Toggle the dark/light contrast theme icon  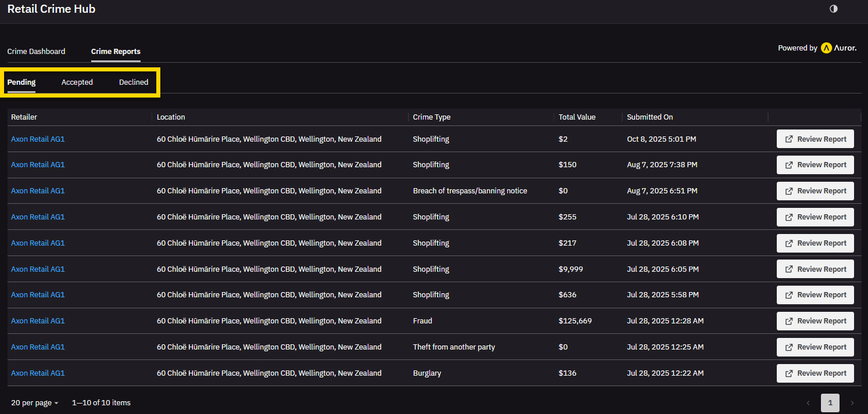pos(834,9)
